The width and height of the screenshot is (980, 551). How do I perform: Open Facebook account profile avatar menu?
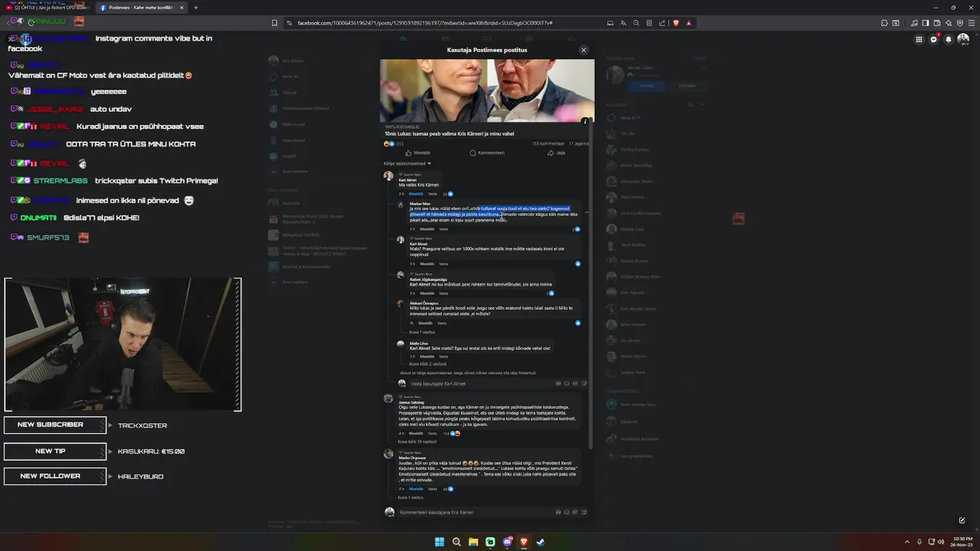coord(963,40)
